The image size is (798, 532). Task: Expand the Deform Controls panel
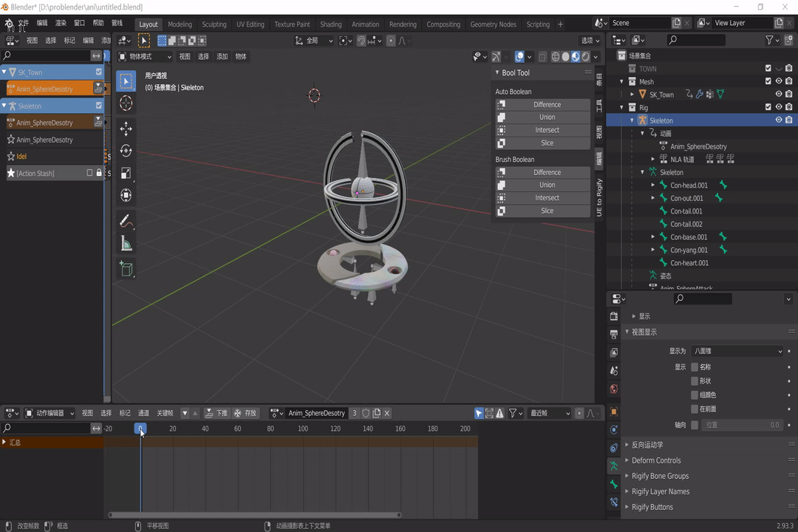click(656, 460)
